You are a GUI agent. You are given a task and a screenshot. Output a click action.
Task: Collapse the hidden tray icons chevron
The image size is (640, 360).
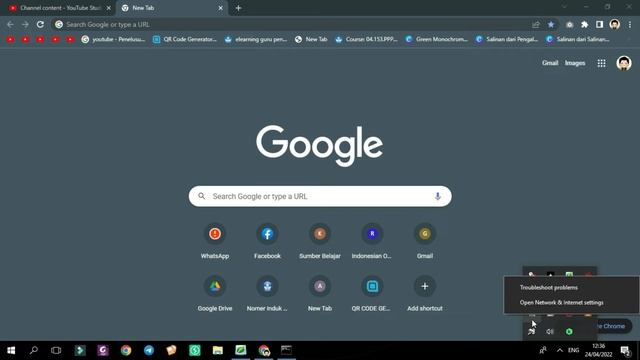coord(560,350)
